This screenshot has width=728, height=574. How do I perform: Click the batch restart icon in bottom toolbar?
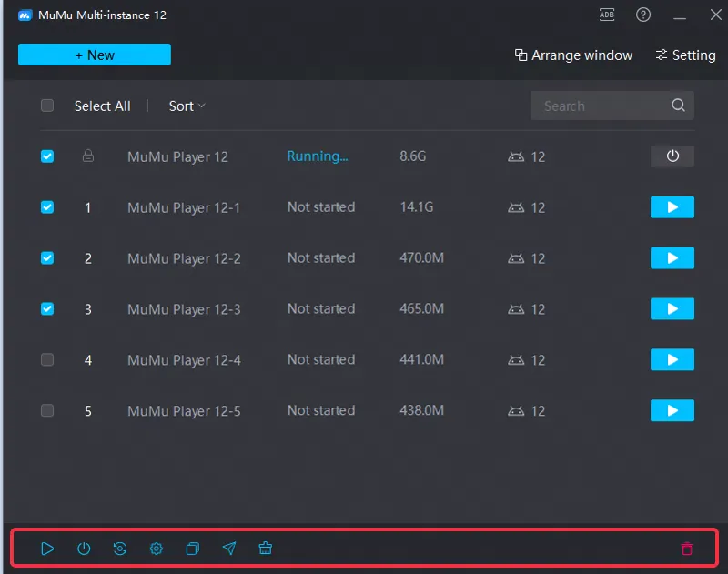pyautogui.click(x=120, y=549)
